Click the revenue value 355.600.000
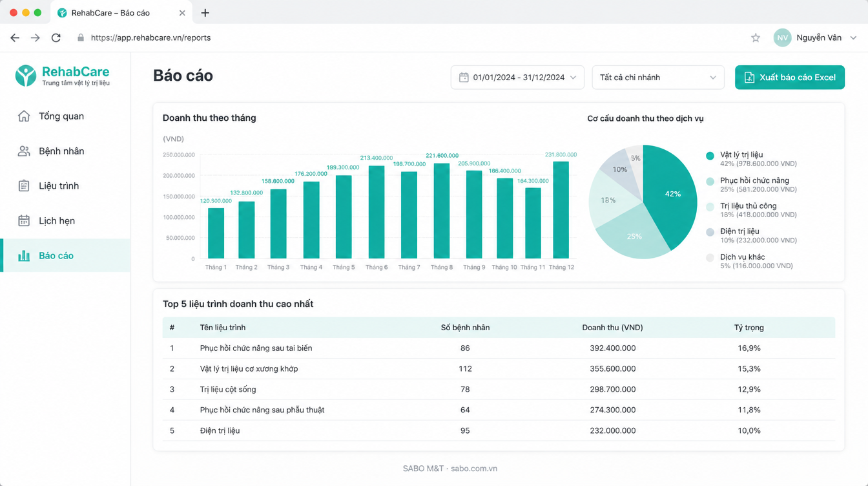 pos(613,369)
